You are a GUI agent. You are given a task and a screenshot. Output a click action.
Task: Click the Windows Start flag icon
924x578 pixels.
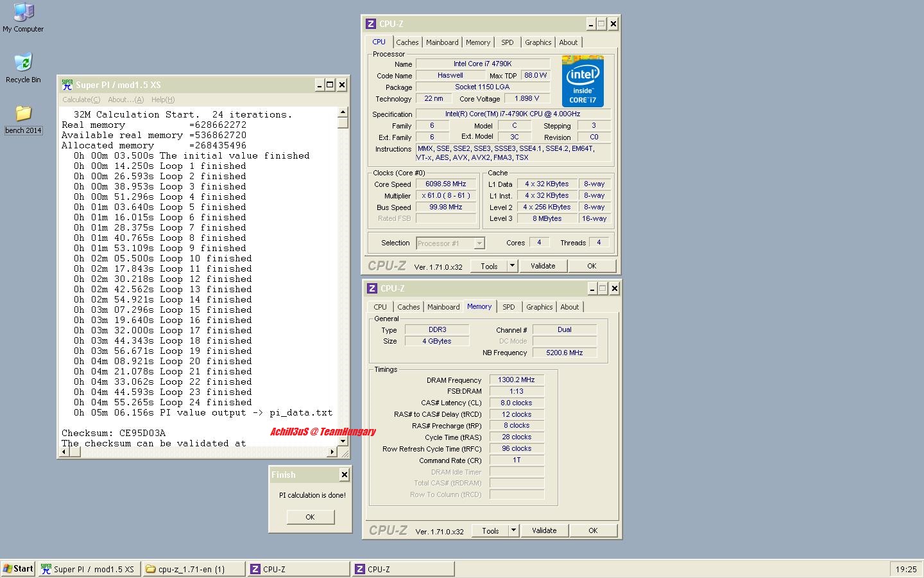pyautogui.click(x=7, y=569)
